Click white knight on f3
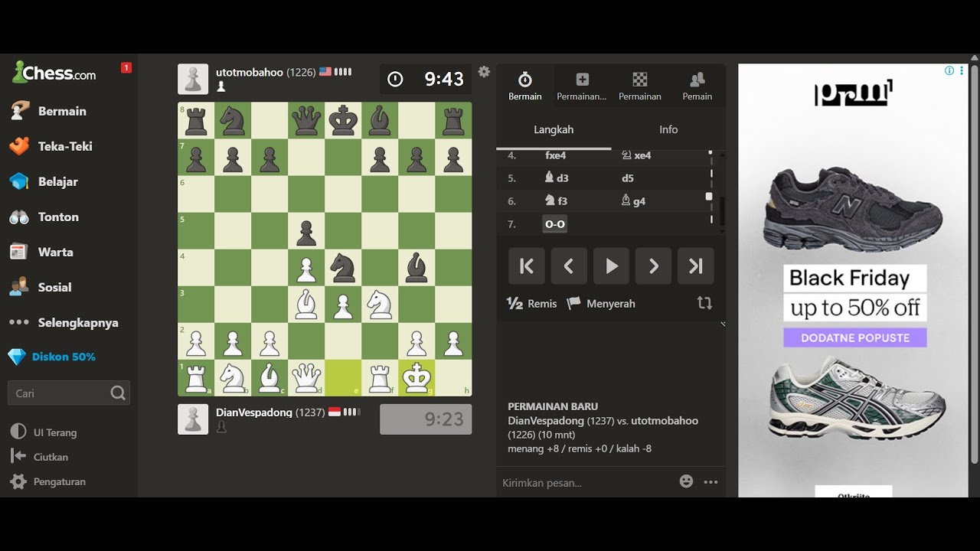This screenshot has height=551, width=980. [x=380, y=305]
